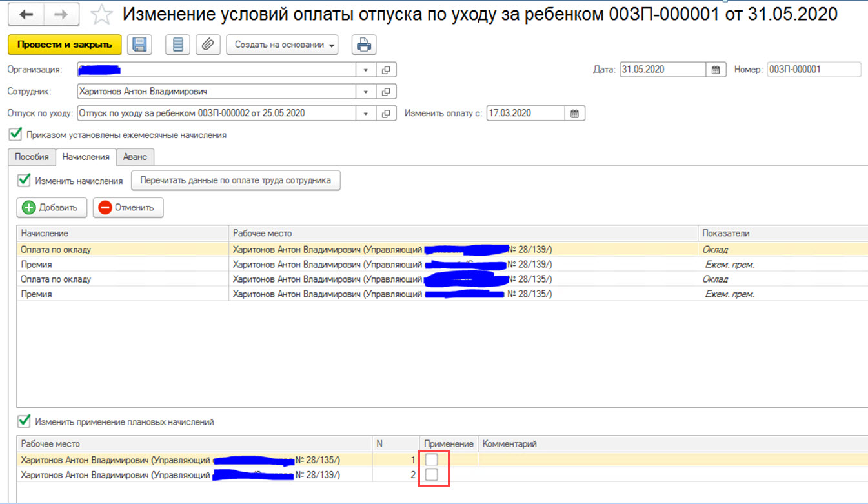Viewport: 868px width, 504px height.
Task: Select lower table row numbered 2
Action: pyautogui.click(x=442, y=475)
